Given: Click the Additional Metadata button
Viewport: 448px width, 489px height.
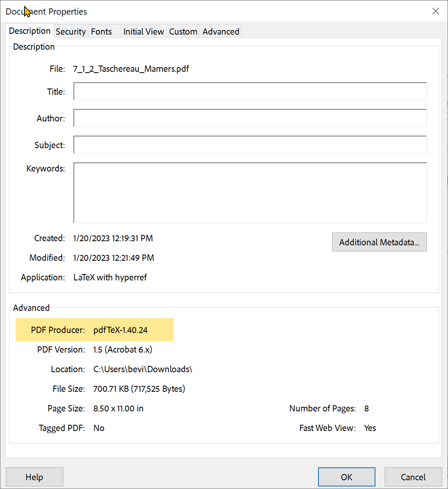Looking at the screenshot, I should pos(379,242).
